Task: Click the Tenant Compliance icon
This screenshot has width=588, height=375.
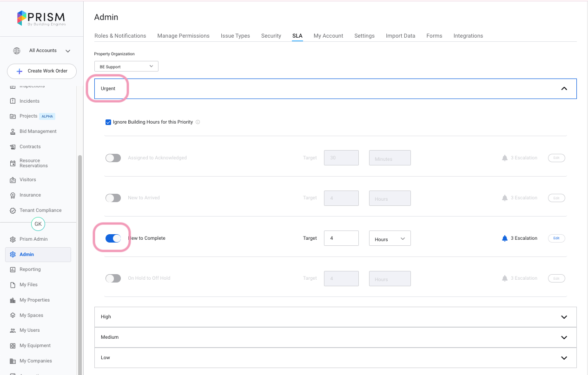Action: (x=13, y=211)
